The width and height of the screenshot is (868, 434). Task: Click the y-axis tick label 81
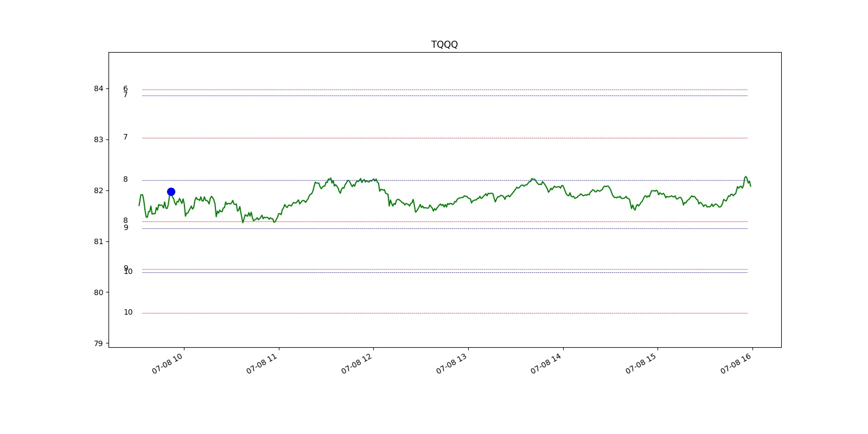coord(98,241)
